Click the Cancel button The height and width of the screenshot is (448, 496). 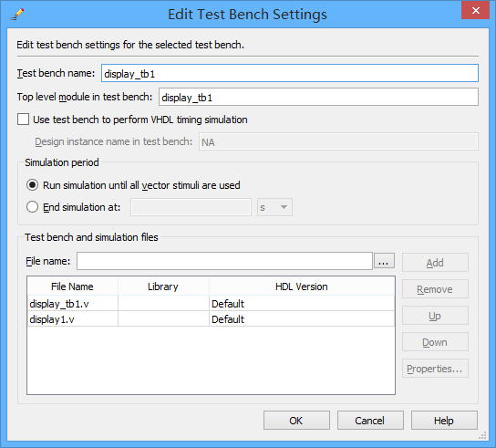[370, 421]
